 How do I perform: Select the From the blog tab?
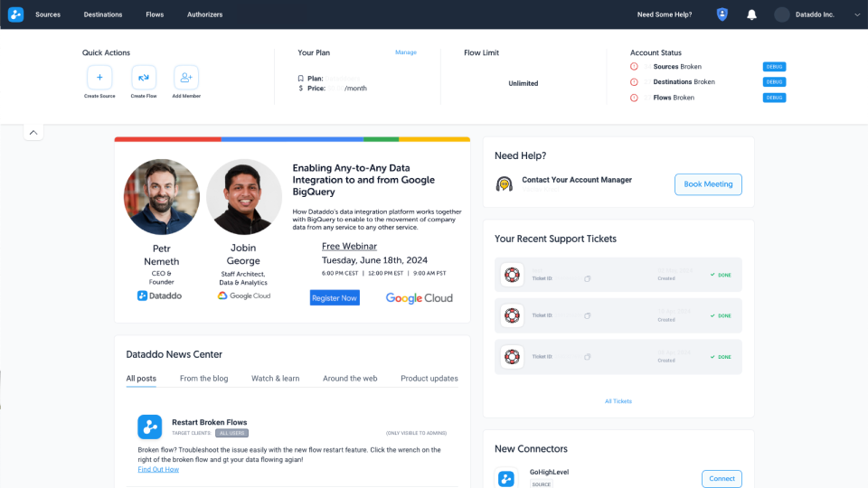[203, 379]
